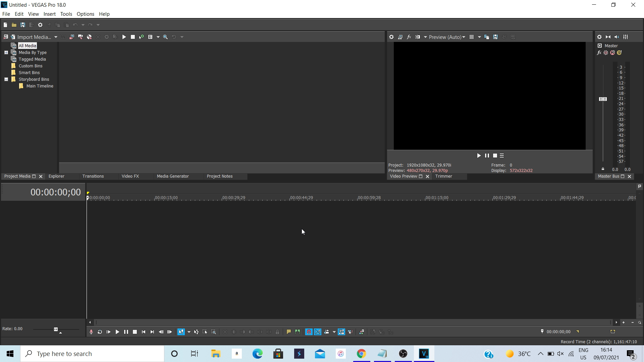Open video preview properties gear icon
644x362 pixels.
[x=391, y=37]
